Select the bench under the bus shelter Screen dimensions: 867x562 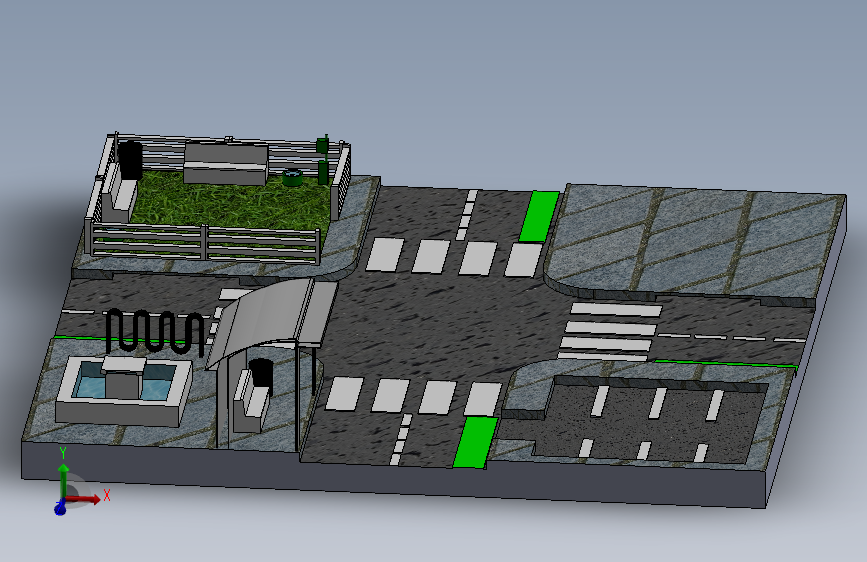click(x=250, y=403)
